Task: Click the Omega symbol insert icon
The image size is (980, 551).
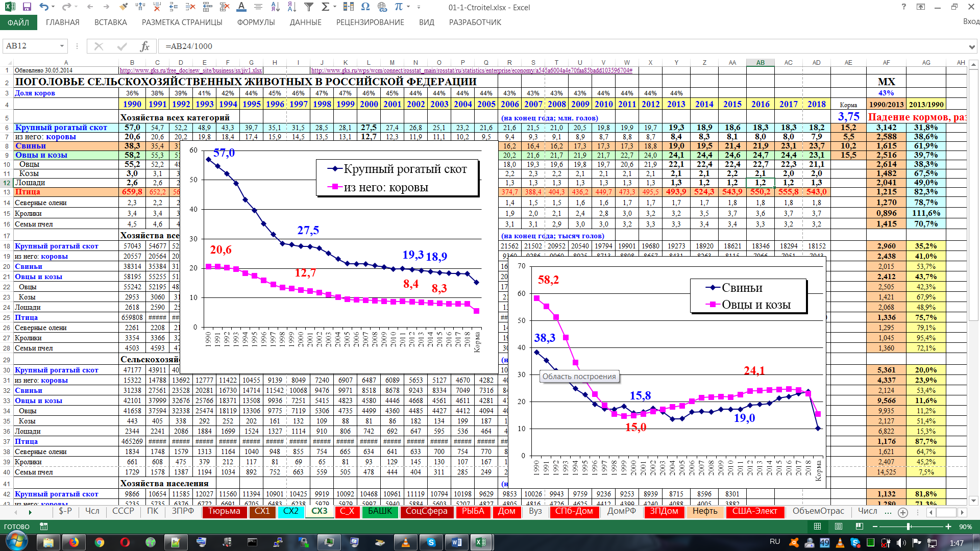Action: tap(365, 7)
